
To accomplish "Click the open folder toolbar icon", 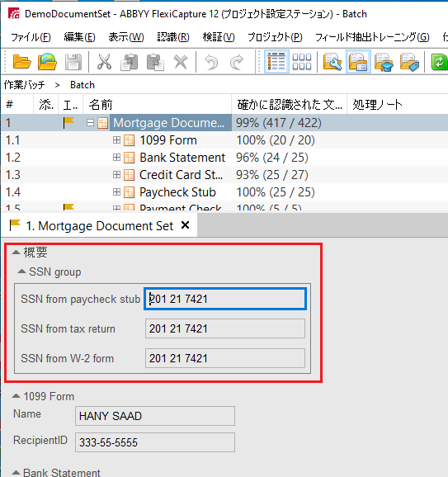I will (21, 62).
